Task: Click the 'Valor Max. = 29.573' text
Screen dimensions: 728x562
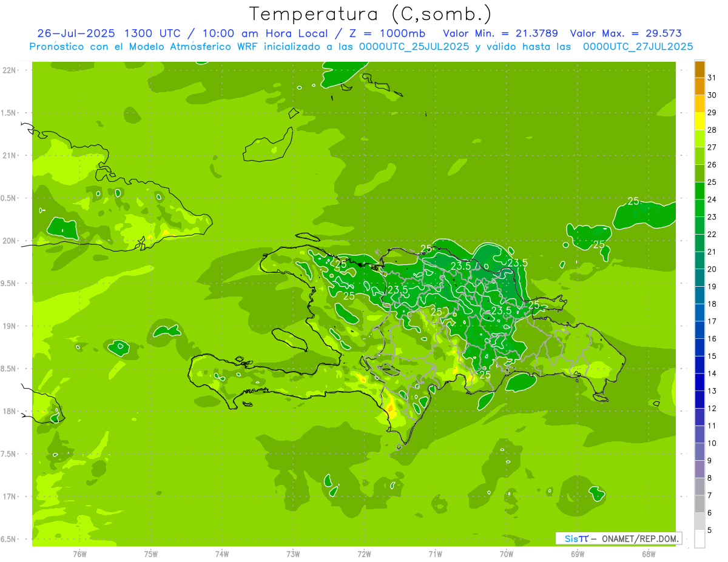Action: coord(626,33)
